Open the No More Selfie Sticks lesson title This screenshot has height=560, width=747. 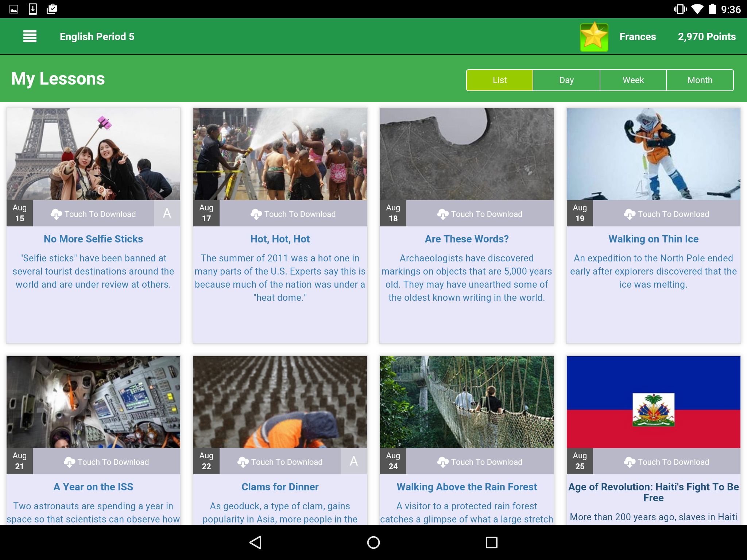93,239
